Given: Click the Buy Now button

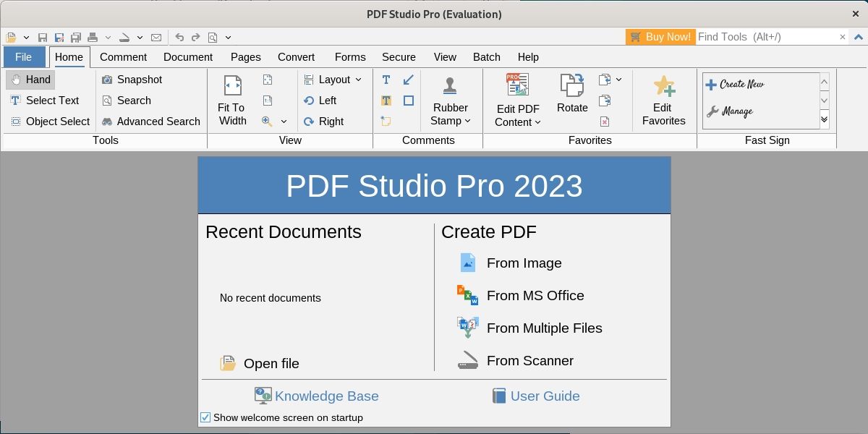Looking at the screenshot, I should [660, 37].
